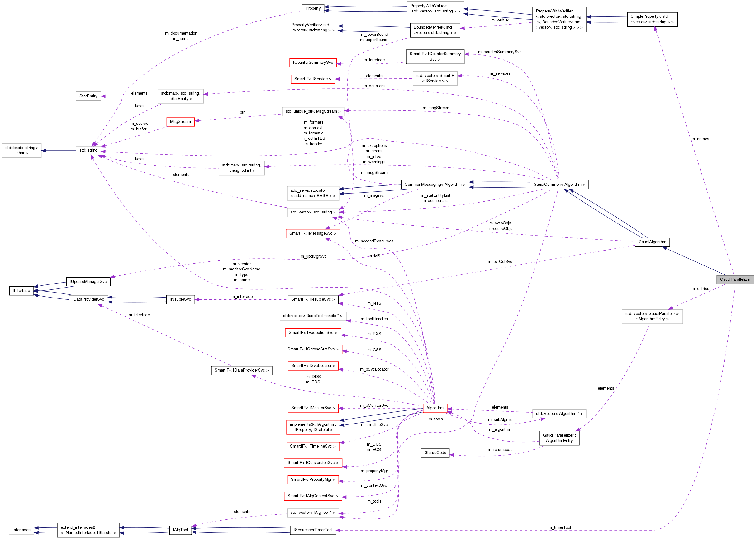The height and width of the screenshot is (539, 756).
Task: Select the StatEntity class box
Action: (x=88, y=96)
